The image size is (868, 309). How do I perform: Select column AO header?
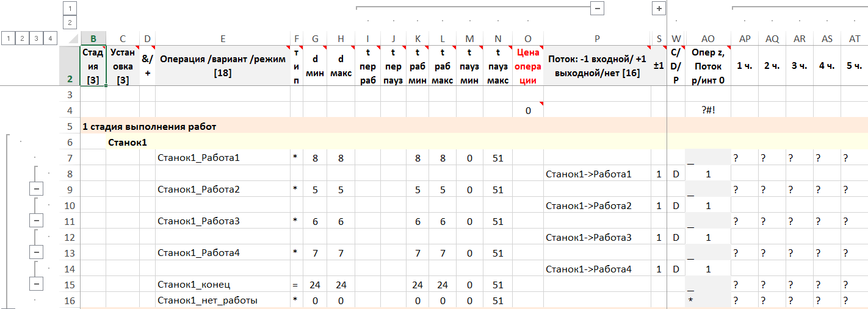pos(707,38)
